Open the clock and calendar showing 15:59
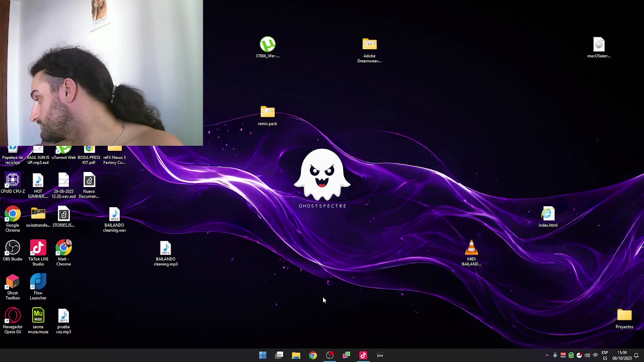This screenshot has height=362, width=644. tap(622, 355)
